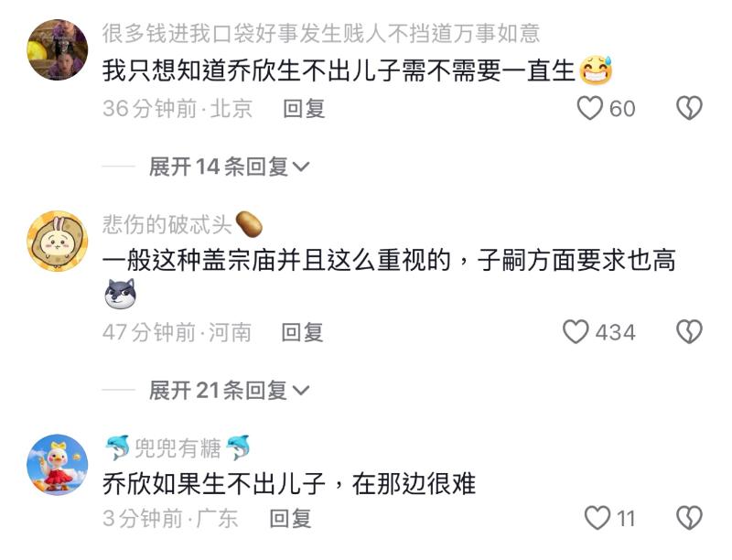Like the comment with 434 likes
The height and width of the screenshot is (560, 732).
pyautogui.click(x=576, y=332)
